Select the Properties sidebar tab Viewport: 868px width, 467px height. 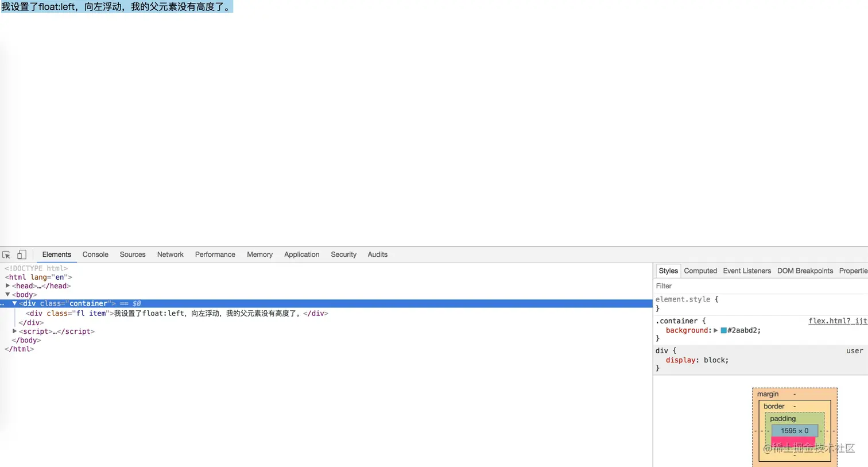pyautogui.click(x=853, y=271)
